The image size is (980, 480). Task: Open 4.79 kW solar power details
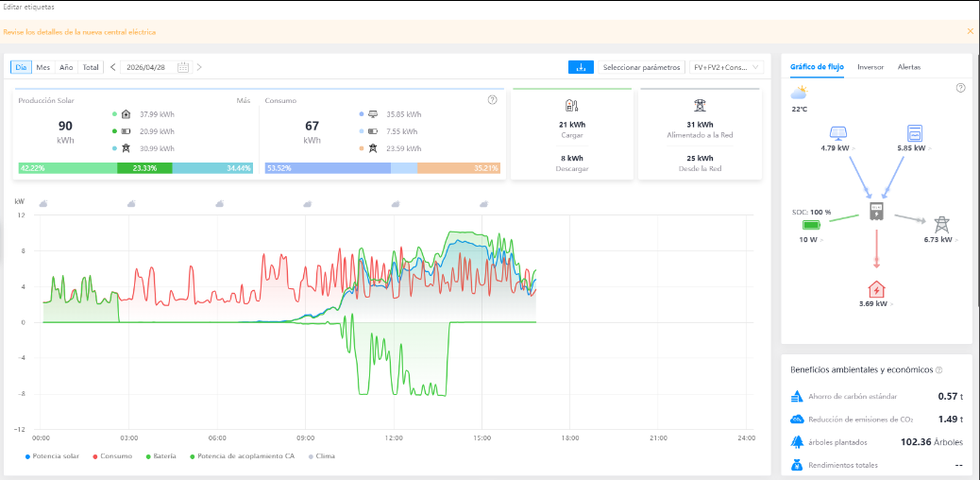tap(838, 149)
